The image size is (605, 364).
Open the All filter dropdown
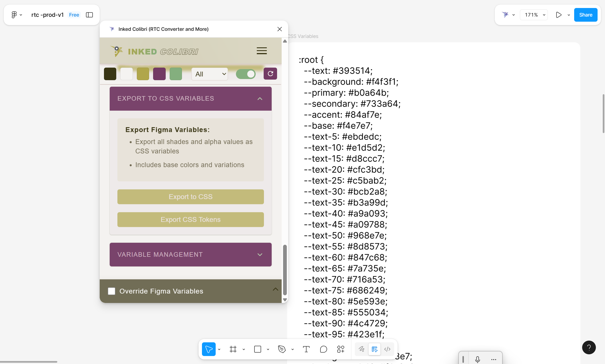209,74
